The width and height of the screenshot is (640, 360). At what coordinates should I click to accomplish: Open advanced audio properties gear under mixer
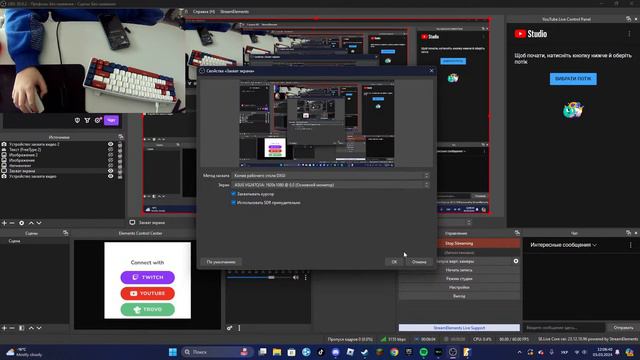230,328
